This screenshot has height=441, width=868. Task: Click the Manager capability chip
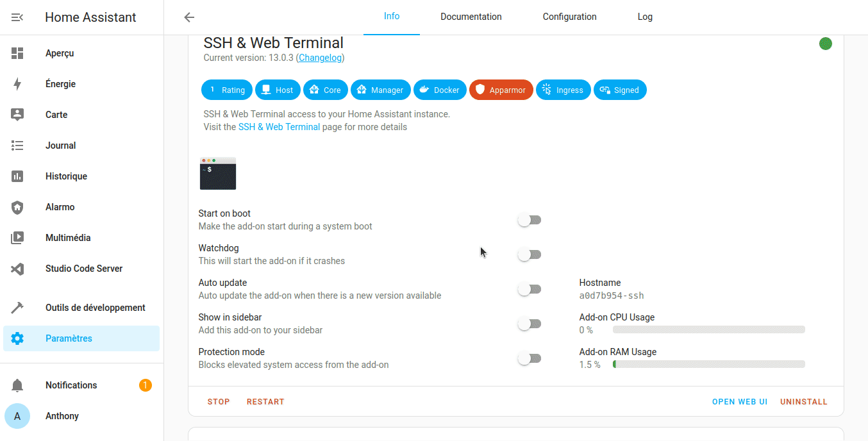coord(381,90)
